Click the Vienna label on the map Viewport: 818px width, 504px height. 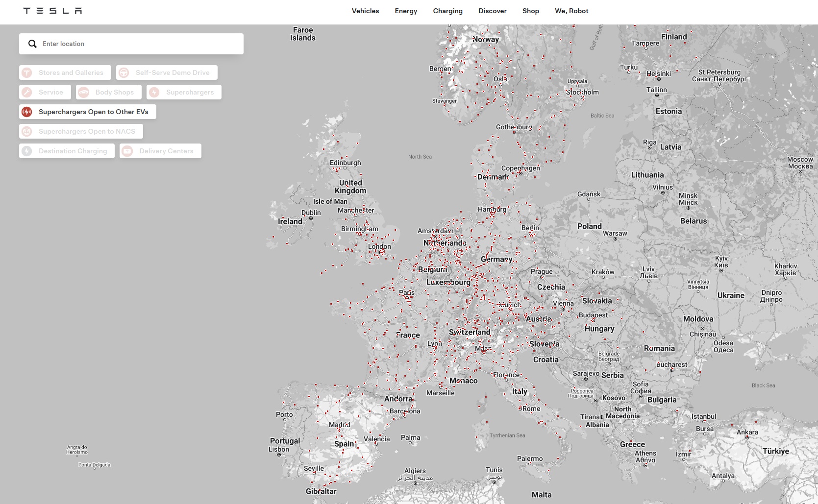coord(563,303)
